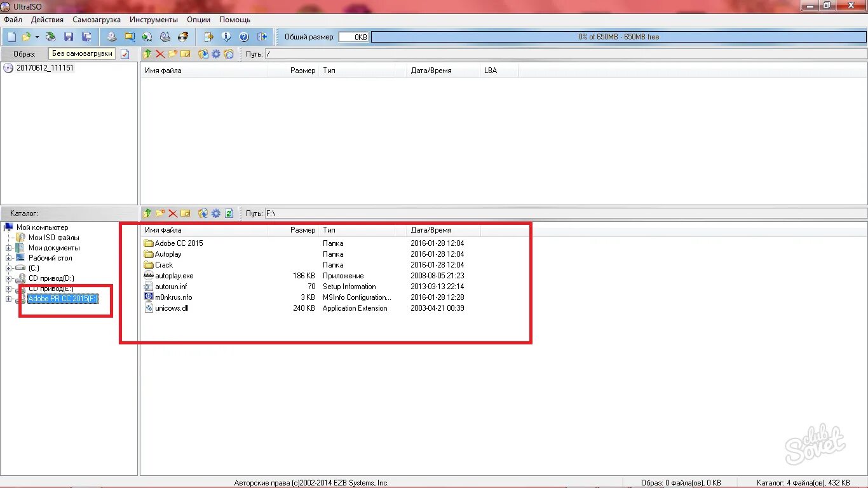Click the Burn CD/DVD Image icon
This screenshot has height=488, width=868.
coord(183,37)
